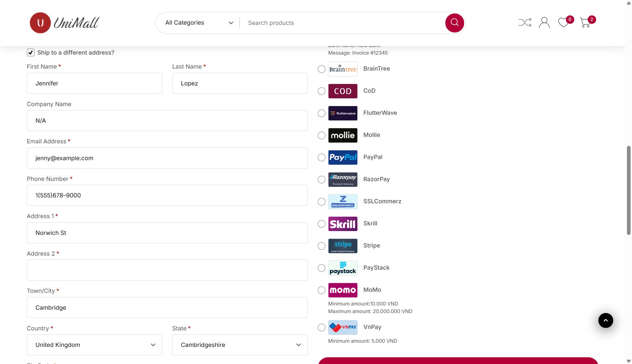Click the PayPal logo image
Viewport: 632px width, 364px height.
point(342,157)
